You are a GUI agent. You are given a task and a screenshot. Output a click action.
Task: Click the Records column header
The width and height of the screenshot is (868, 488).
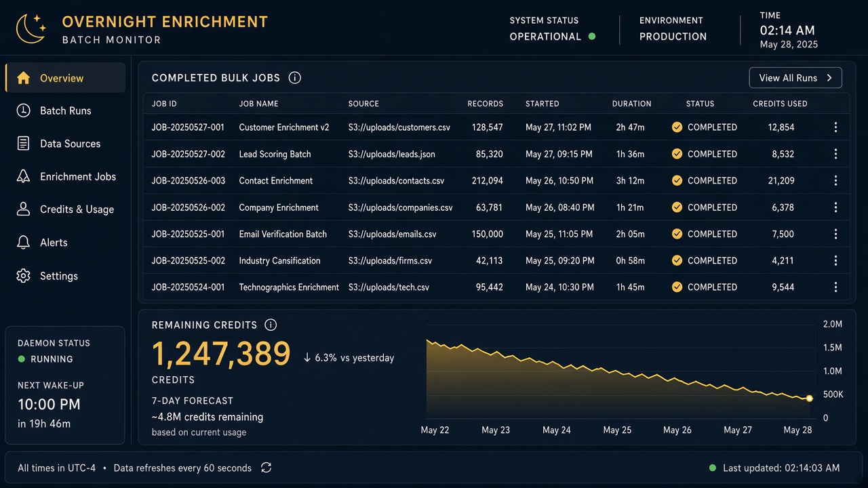pos(485,104)
